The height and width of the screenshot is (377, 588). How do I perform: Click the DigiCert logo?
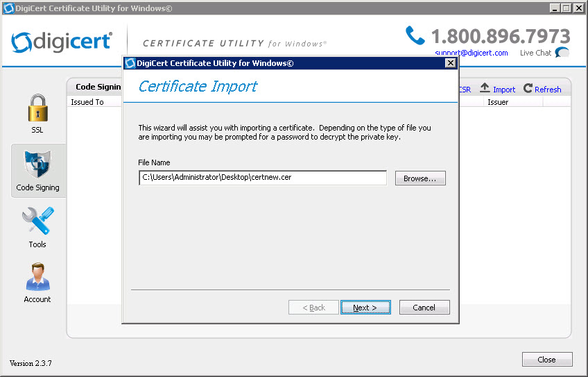point(61,41)
